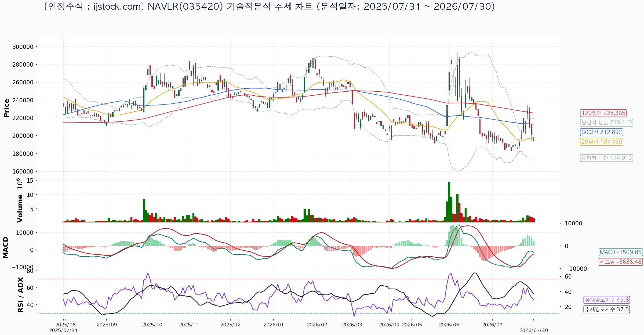Select the 5 tick on the Volume axis

click(x=32, y=209)
